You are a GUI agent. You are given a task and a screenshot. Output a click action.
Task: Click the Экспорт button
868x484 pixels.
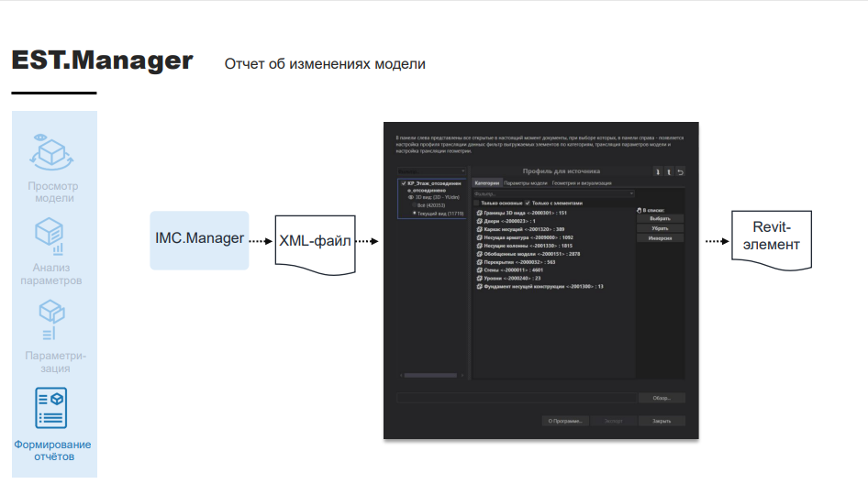pos(613,421)
